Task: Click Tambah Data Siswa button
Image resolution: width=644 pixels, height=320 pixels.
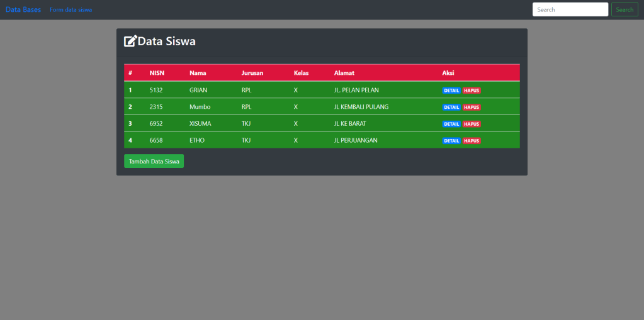Action: (x=154, y=162)
